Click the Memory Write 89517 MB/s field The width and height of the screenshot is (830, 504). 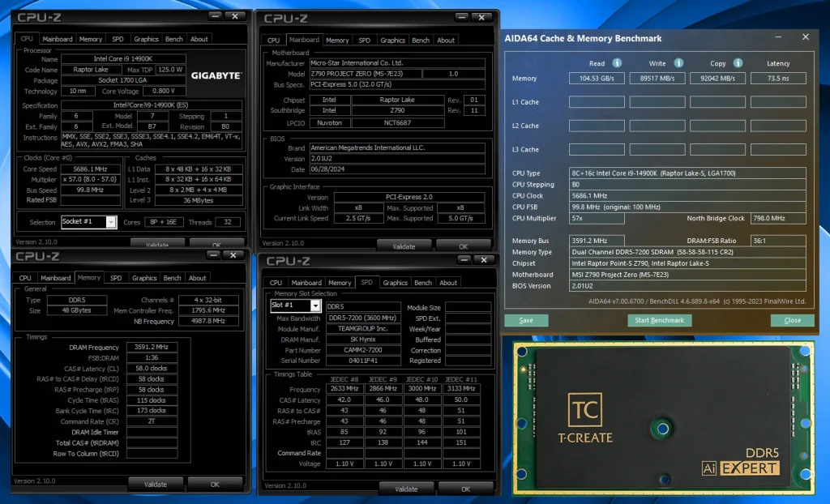point(657,79)
